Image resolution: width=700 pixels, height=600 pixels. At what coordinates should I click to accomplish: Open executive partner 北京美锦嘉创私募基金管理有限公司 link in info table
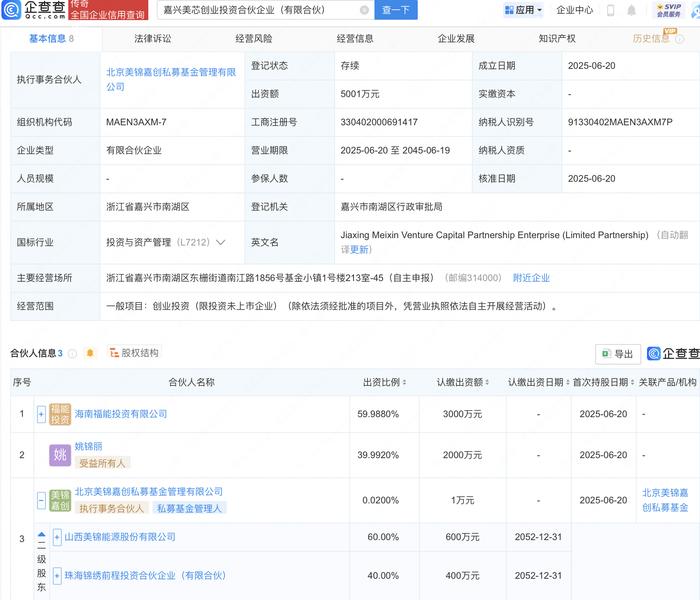pos(171,79)
